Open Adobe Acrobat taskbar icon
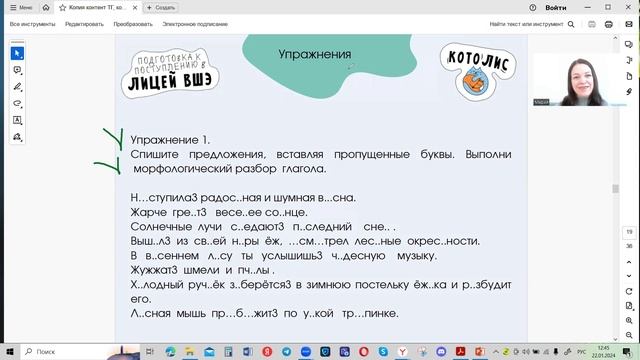Image resolution: width=640 pixels, height=360 pixels. click(460, 351)
